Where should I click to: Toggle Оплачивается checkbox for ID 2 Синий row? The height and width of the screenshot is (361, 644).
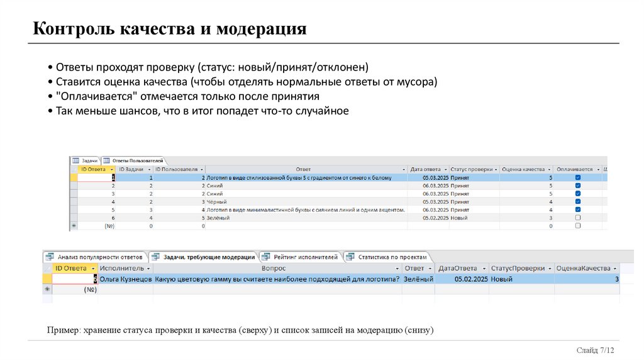(x=578, y=186)
